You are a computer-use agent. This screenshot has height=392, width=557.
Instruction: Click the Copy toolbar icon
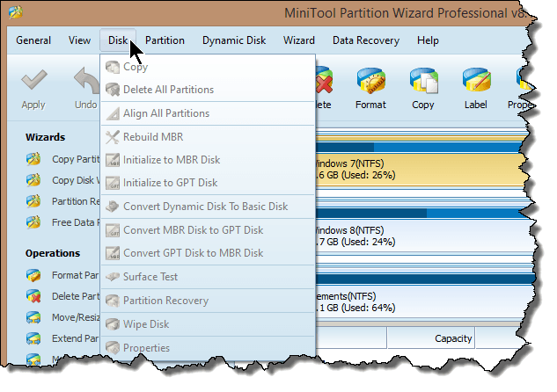pos(423,81)
